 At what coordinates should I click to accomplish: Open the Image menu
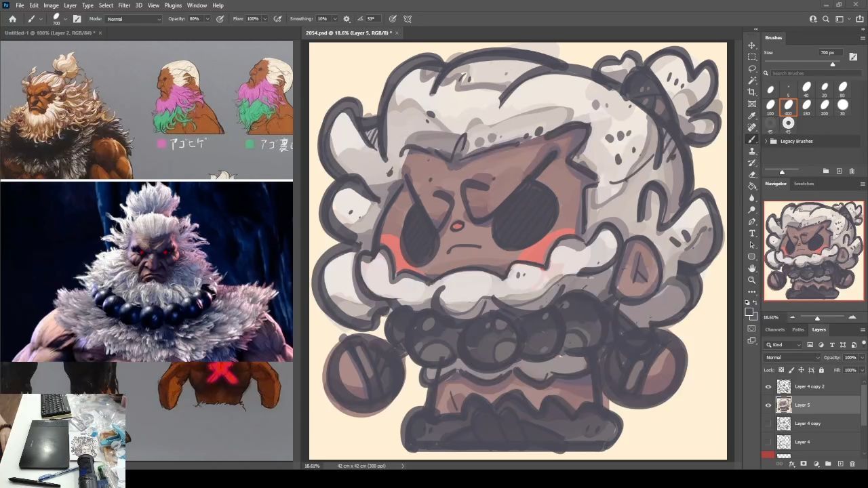[x=51, y=5]
